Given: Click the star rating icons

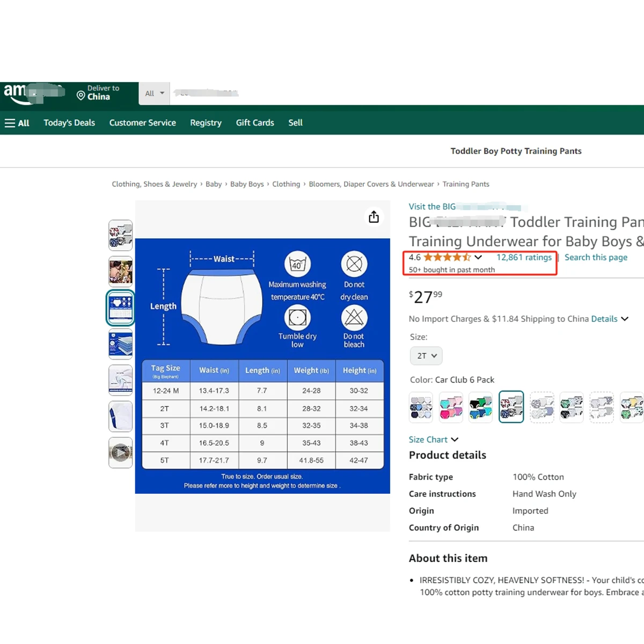Looking at the screenshot, I should 447,258.
